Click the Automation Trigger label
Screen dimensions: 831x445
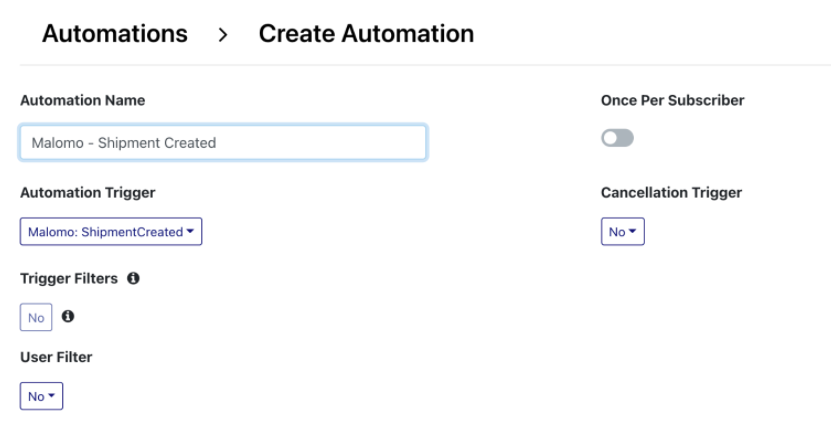[x=87, y=192]
